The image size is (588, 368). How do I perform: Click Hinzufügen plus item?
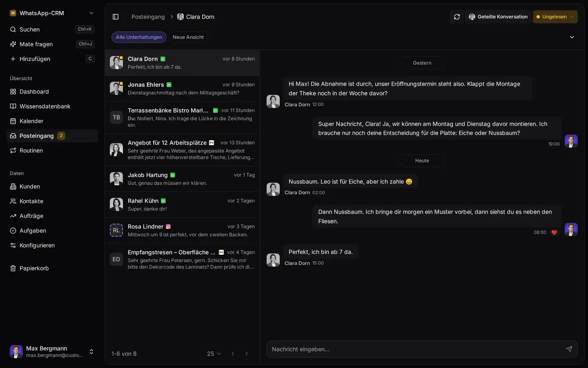tap(52, 59)
